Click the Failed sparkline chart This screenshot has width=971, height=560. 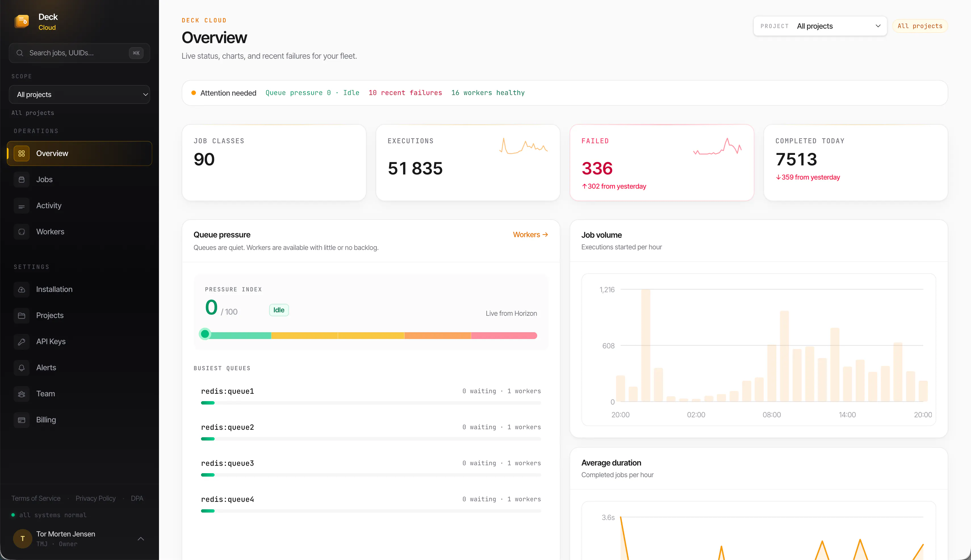[717, 146]
